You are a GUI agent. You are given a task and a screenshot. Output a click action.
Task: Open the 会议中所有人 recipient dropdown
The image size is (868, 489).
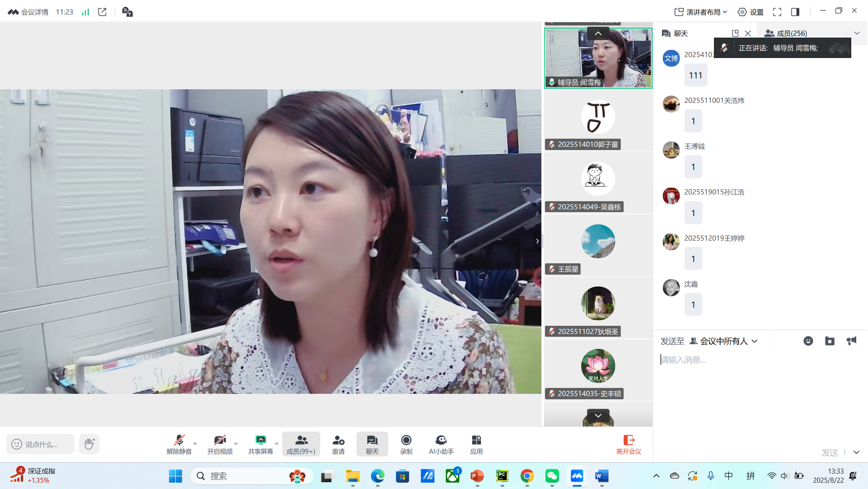pos(723,341)
